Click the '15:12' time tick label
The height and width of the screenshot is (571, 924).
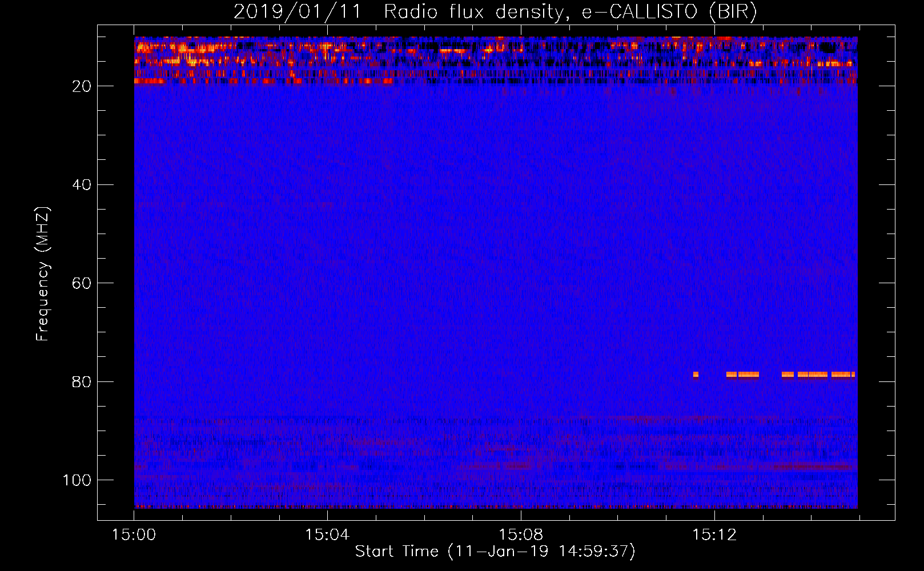(x=714, y=535)
